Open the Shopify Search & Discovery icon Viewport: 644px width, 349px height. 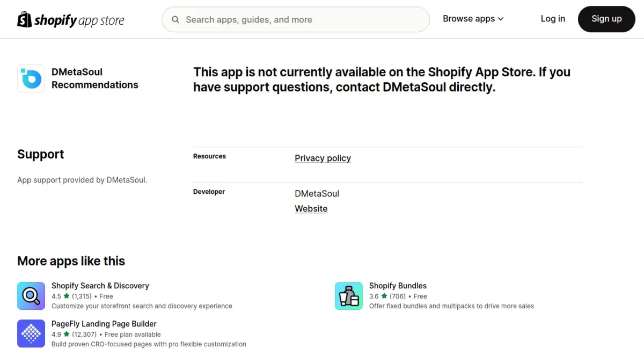31,296
